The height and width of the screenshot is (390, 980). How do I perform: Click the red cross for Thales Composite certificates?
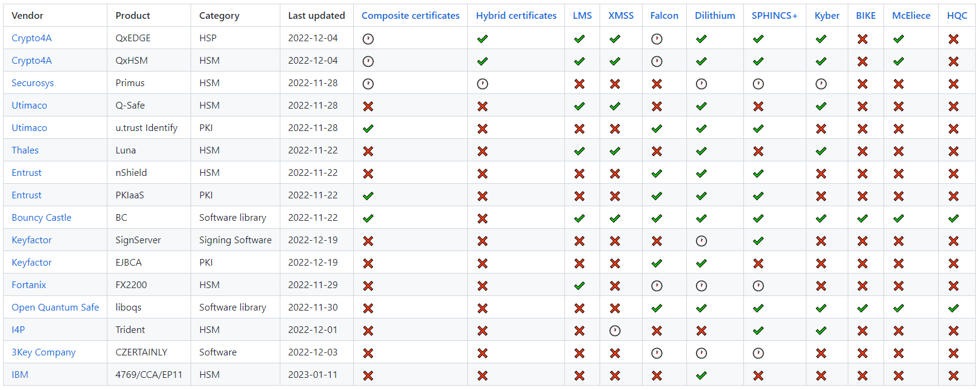[368, 151]
